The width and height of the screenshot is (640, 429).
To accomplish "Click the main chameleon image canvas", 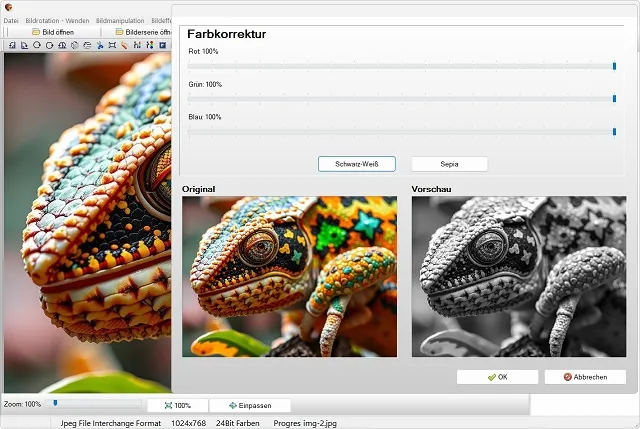I will tap(88, 222).
